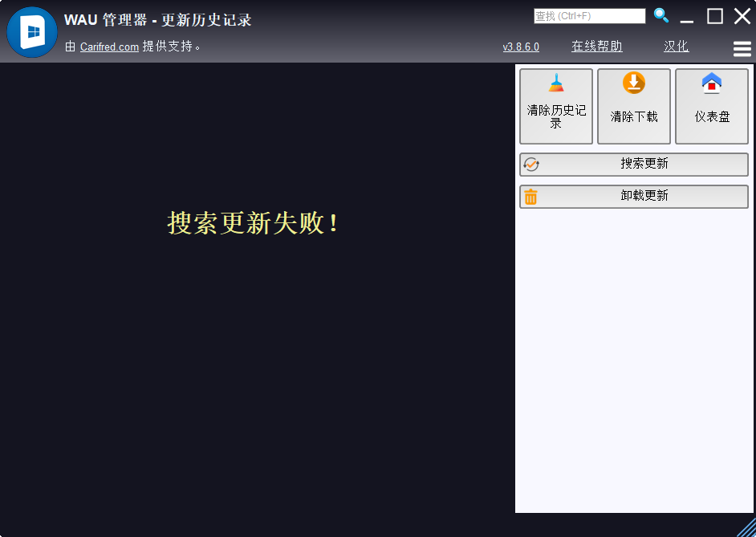Click the WAU Manager logo in title bar
756x537 pixels.
(31, 32)
